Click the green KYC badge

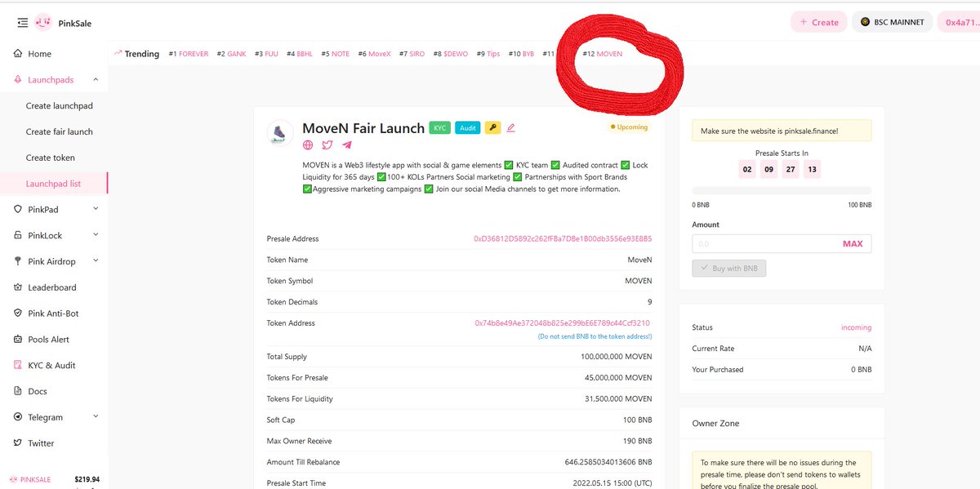point(439,127)
